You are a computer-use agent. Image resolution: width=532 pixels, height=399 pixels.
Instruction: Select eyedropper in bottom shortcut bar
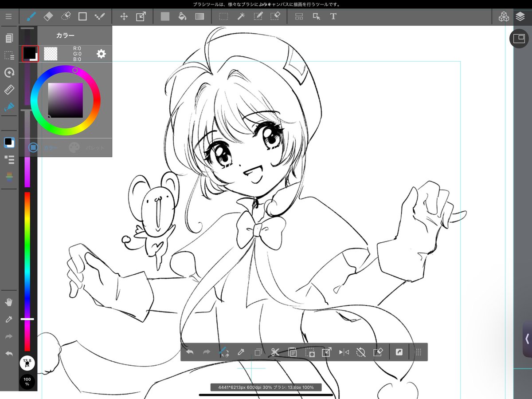pyautogui.click(x=241, y=352)
